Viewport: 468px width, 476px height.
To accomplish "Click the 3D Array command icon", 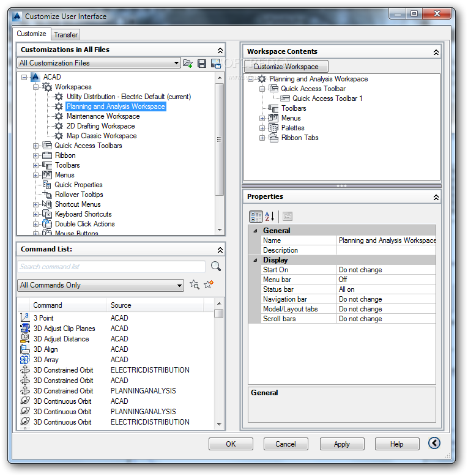I will (x=25, y=359).
